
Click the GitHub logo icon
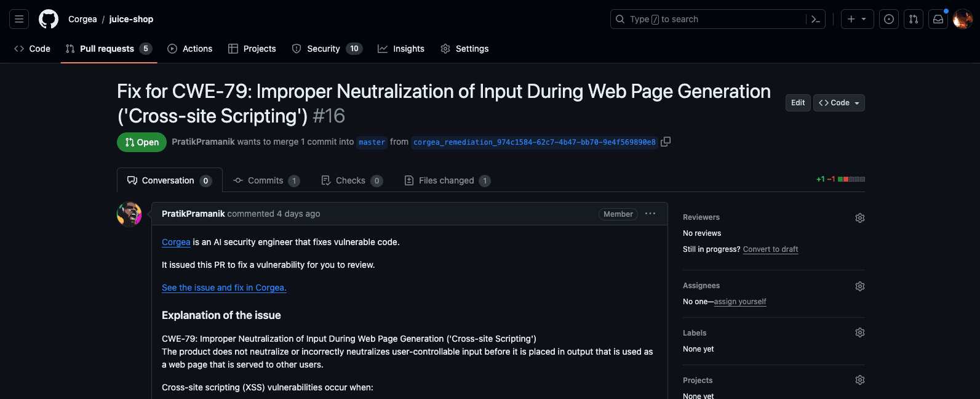[49, 19]
